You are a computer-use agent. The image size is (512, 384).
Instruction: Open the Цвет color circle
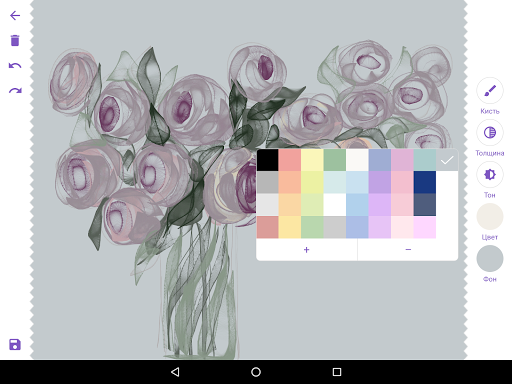coord(490,217)
